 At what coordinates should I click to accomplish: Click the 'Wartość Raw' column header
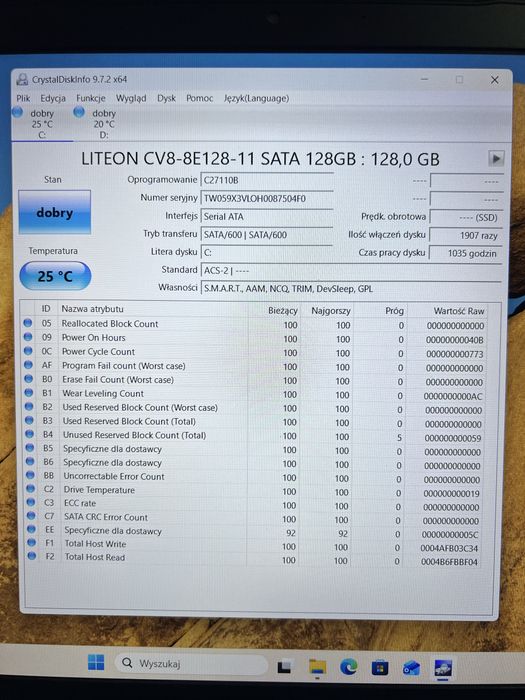coord(459,311)
